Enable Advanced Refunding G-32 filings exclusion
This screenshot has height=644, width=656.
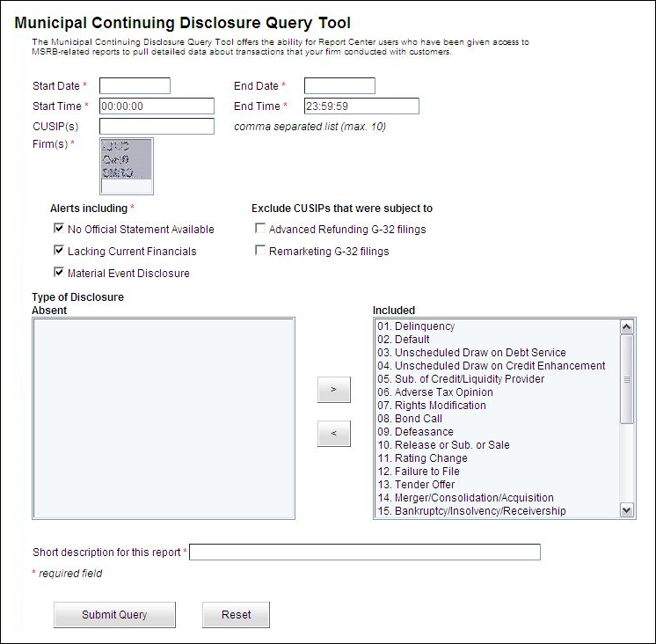pos(260,229)
